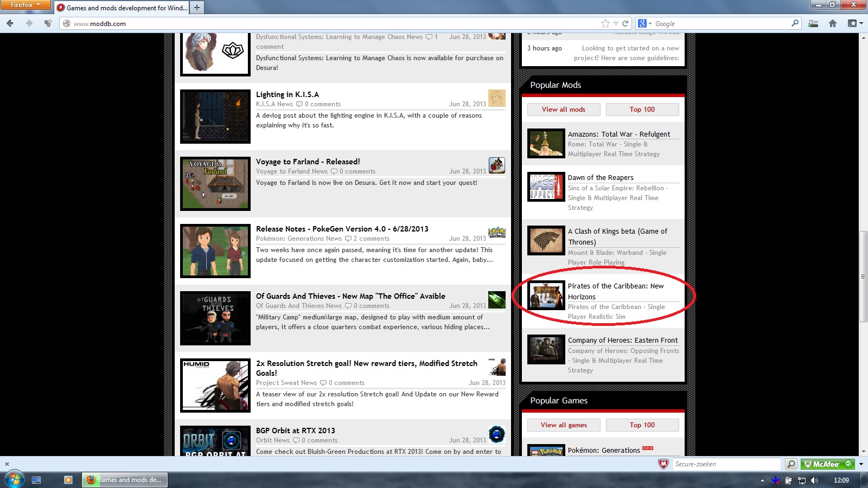Screen dimensions: 868x488
Task: Open the green McAfee status dropdown
Action: (860, 464)
